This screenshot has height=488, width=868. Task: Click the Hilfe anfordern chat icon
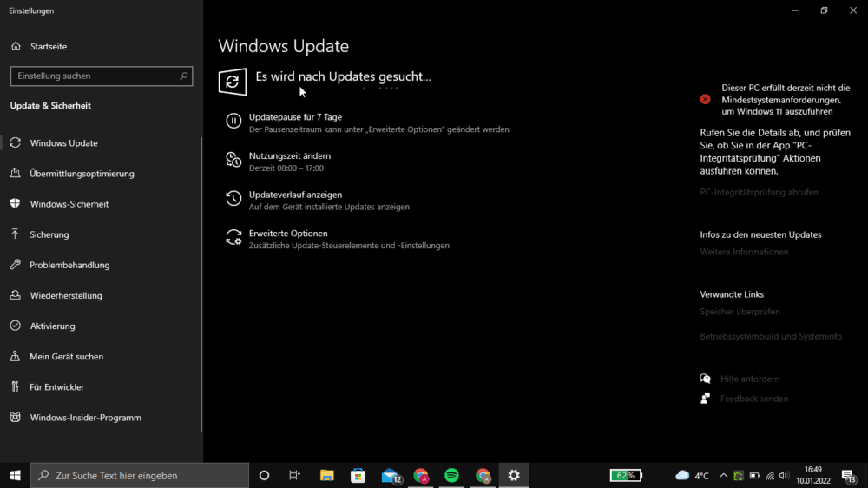(x=705, y=379)
